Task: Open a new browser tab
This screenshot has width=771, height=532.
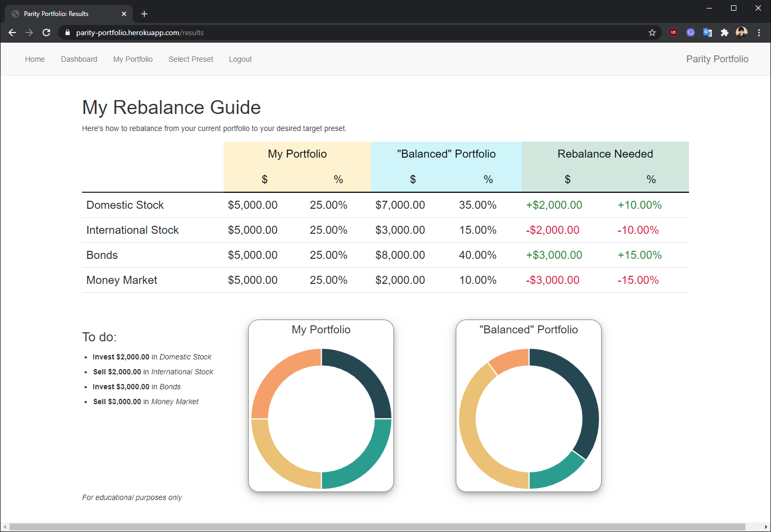Action: 144,14
